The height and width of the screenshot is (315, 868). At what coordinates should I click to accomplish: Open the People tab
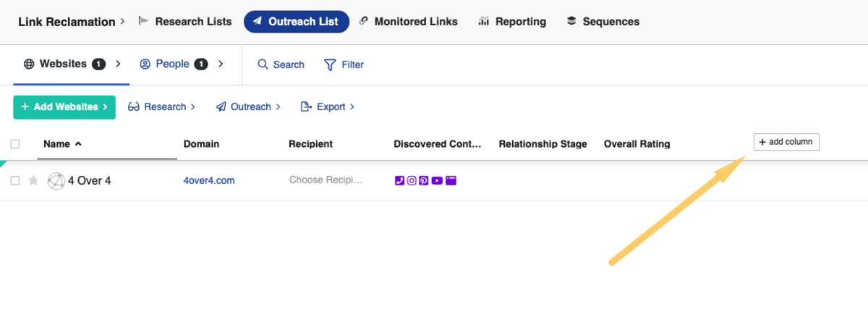click(173, 64)
